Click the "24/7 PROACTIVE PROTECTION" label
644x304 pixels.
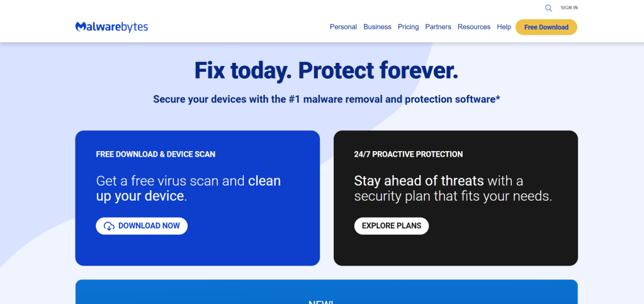[409, 154]
